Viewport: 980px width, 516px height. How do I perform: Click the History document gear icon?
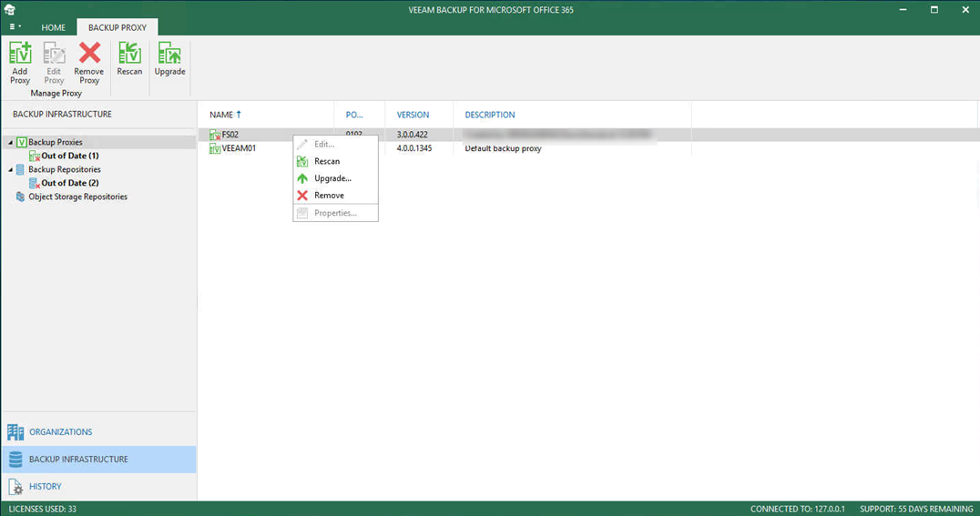pyautogui.click(x=15, y=487)
